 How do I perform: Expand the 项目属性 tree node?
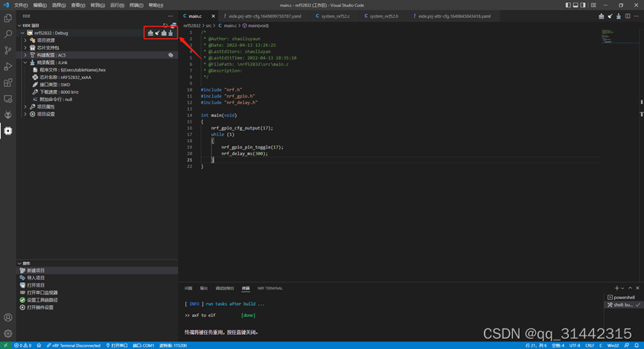[26, 106]
